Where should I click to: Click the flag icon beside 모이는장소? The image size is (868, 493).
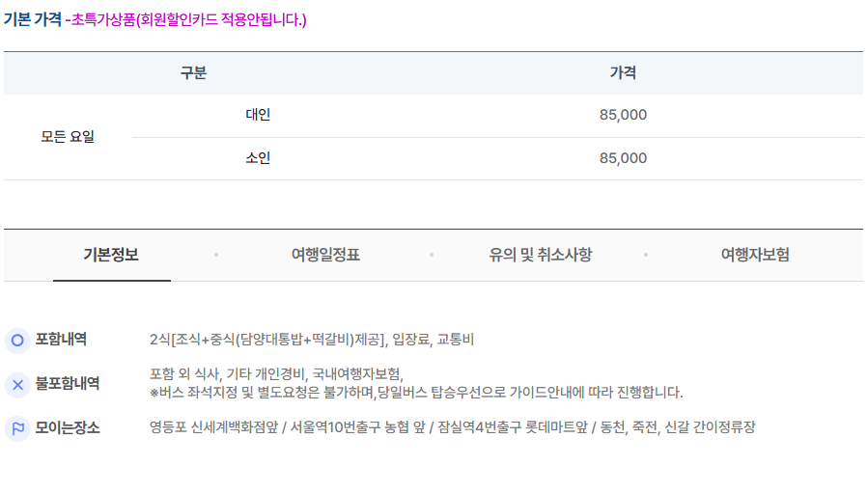pyautogui.click(x=17, y=428)
